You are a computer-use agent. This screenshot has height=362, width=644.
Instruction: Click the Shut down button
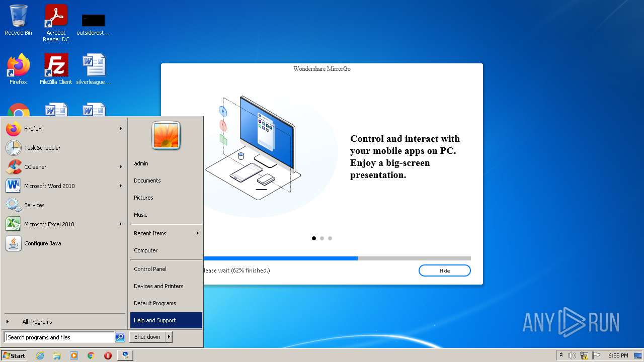point(147,337)
